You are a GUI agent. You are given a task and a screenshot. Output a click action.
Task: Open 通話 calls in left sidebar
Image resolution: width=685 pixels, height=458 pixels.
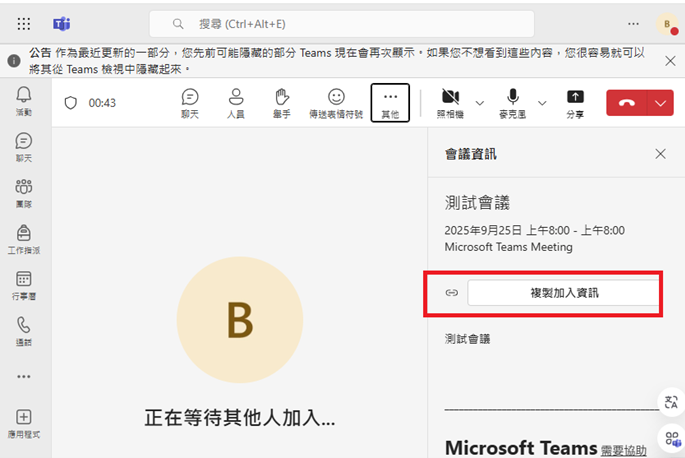pos(23,331)
